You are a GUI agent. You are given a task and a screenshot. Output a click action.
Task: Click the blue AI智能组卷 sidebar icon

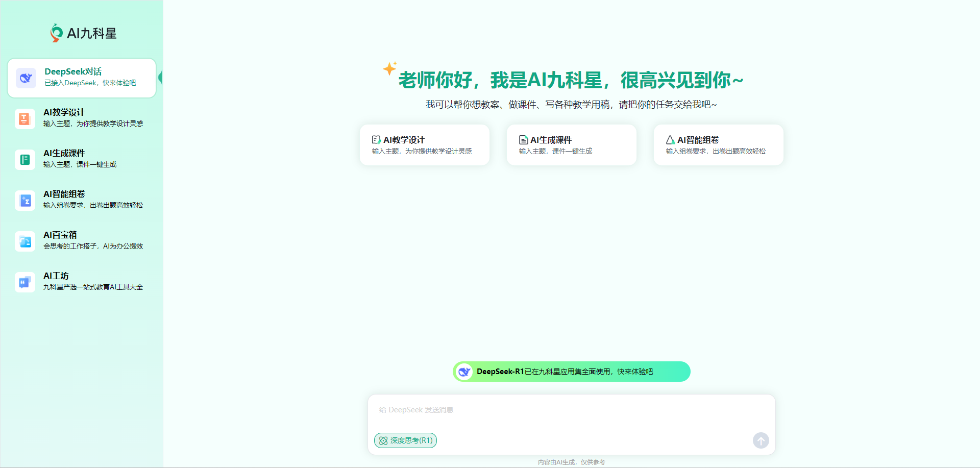point(24,201)
